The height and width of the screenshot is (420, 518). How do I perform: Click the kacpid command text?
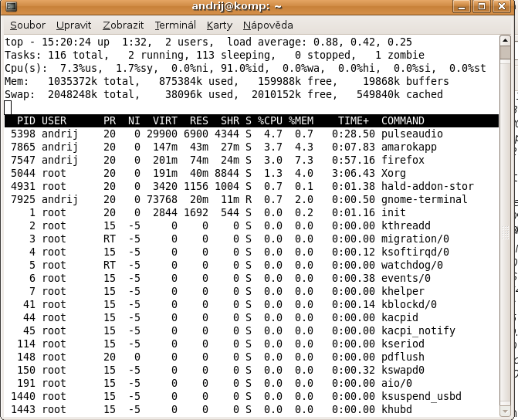[400, 317]
